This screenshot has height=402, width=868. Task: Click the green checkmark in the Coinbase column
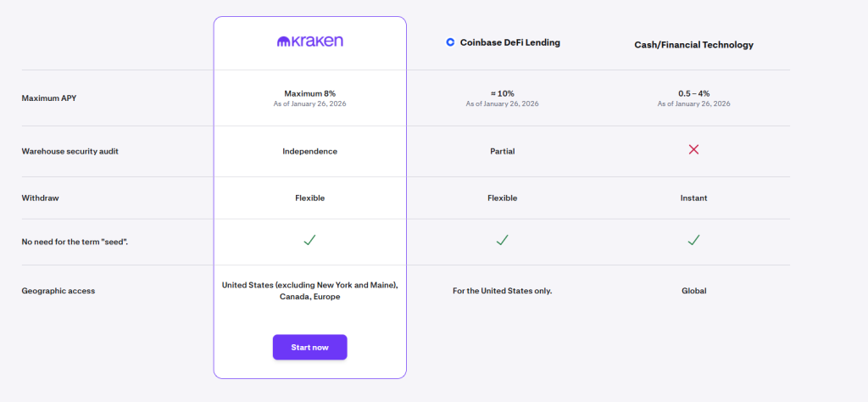click(502, 241)
